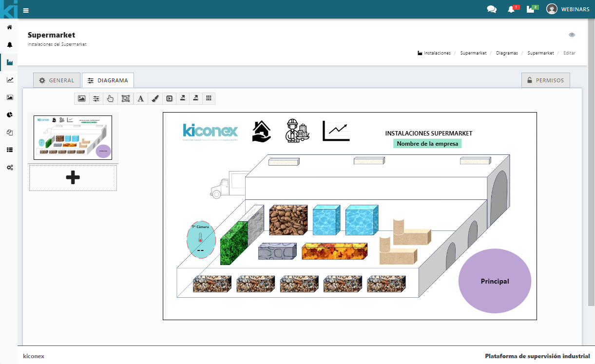The height and width of the screenshot is (364, 595).
Task: Select the Supermarket diagram page thumbnail
Action: 73,137
